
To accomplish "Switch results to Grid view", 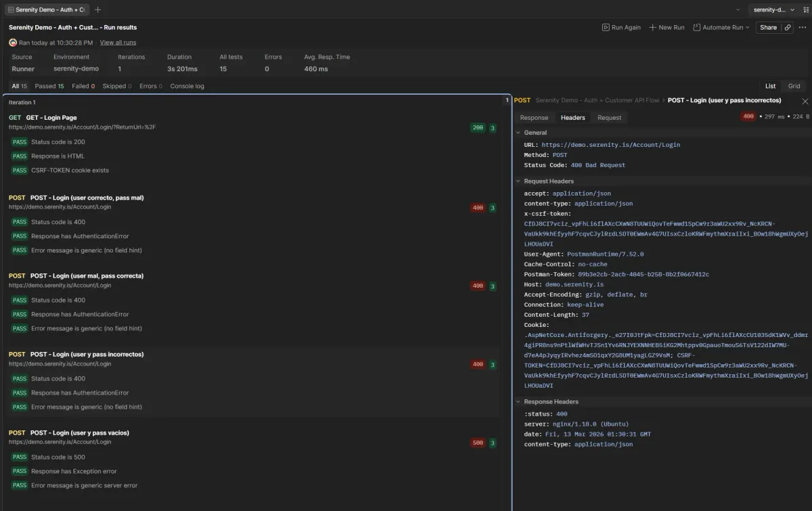I will click(x=794, y=86).
